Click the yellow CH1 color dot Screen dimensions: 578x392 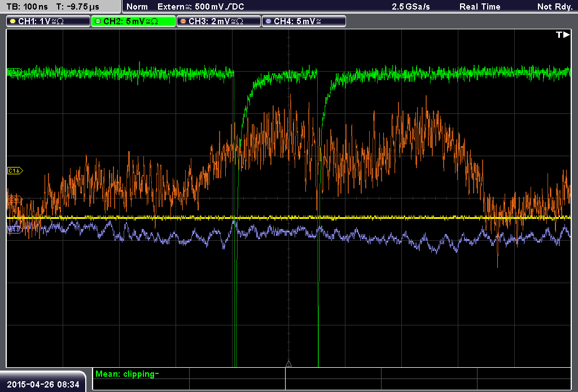tap(13, 21)
